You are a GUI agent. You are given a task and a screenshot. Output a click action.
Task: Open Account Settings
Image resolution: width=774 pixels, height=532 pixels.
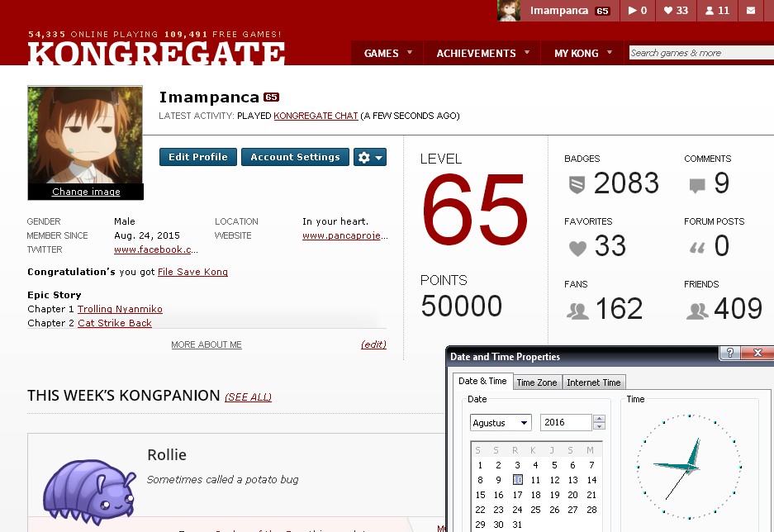pos(295,157)
